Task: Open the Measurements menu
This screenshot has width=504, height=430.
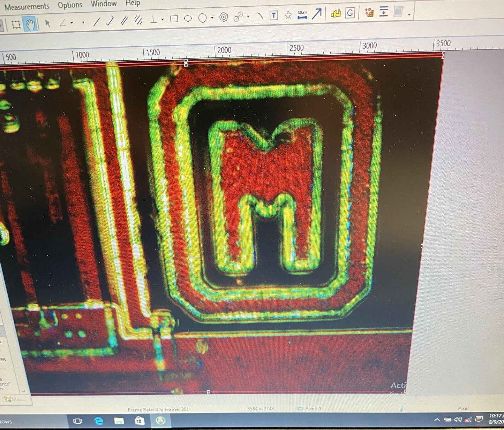Action: (27, 6)
